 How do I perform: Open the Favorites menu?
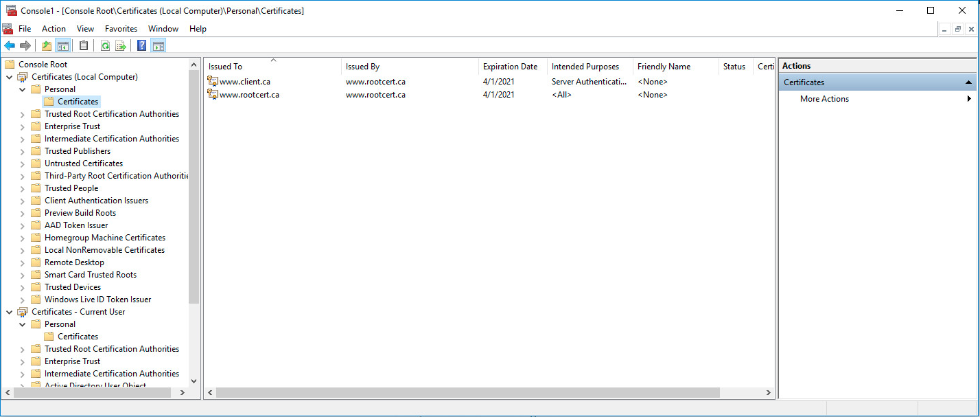[121, 29]
